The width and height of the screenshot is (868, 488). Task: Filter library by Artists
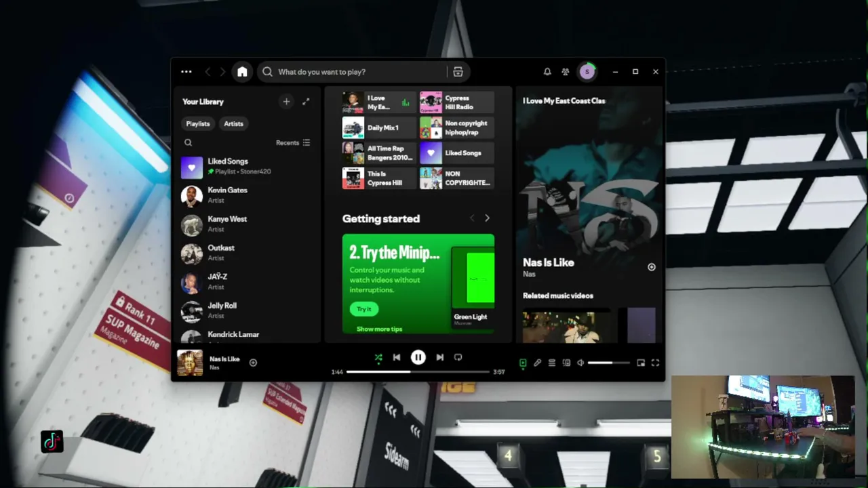[x=234, y=124]
